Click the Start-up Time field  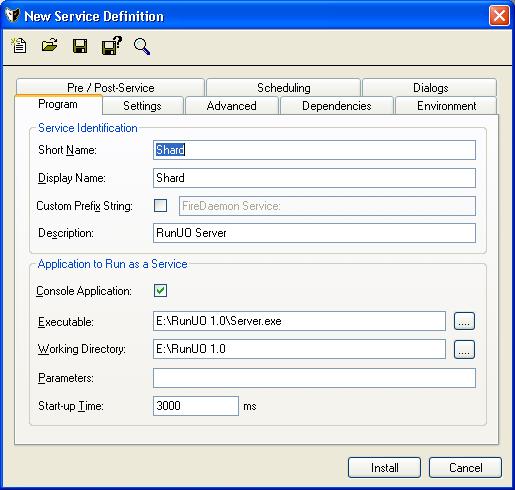pyautogui.click(x=196, y=406)
